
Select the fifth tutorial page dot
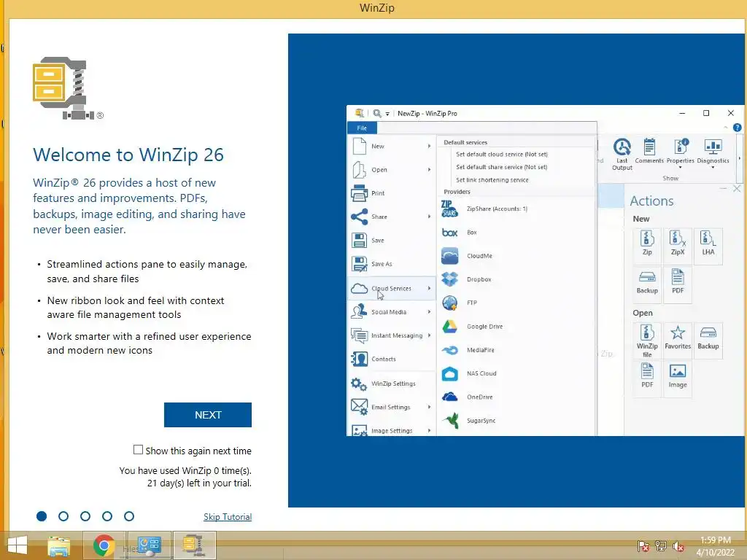pyautogui.click(x=129, y=516)
